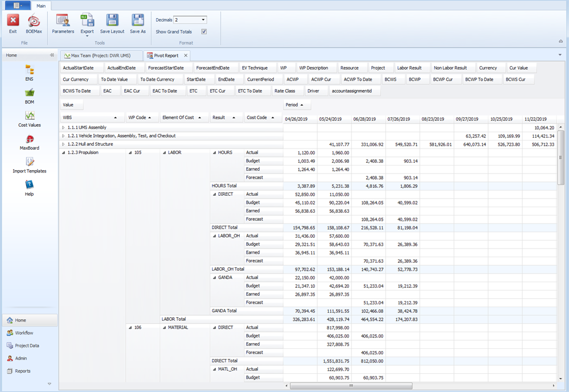Open Import Templates in the sidebar
Screen dimensions: 569x392
click(x=30, y=162)
